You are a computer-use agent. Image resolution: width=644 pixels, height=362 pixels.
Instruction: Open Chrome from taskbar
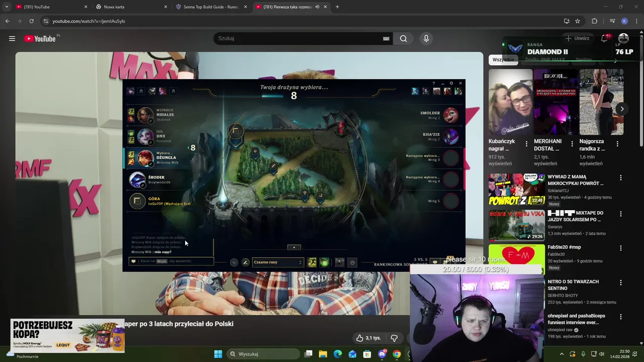(x=396, y=354)
